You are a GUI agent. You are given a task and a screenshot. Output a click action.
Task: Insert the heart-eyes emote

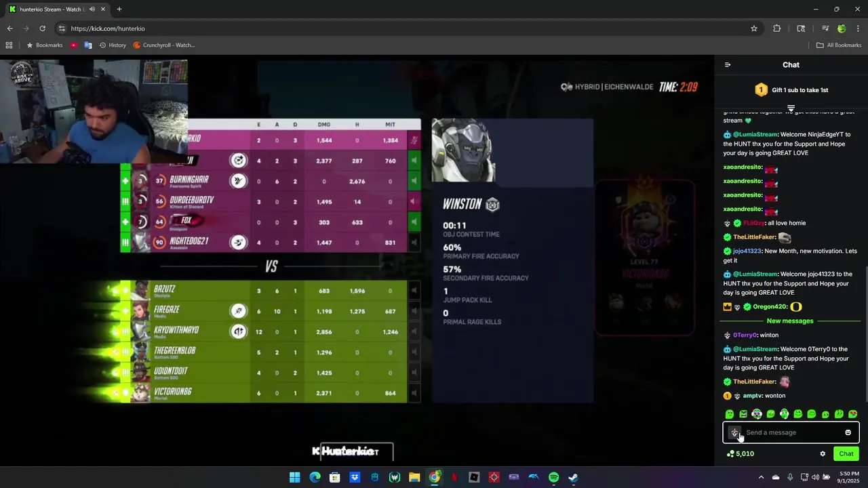[853, 414]
